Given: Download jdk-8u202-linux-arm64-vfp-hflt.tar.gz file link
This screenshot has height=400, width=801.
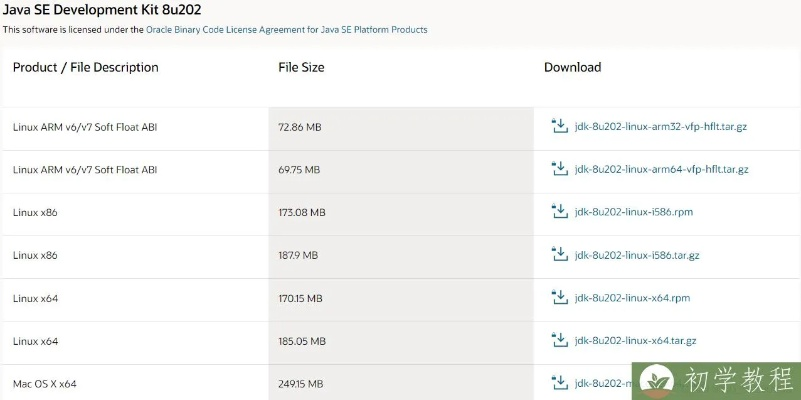Looking at the screenshot, I should tap(661, 170).
